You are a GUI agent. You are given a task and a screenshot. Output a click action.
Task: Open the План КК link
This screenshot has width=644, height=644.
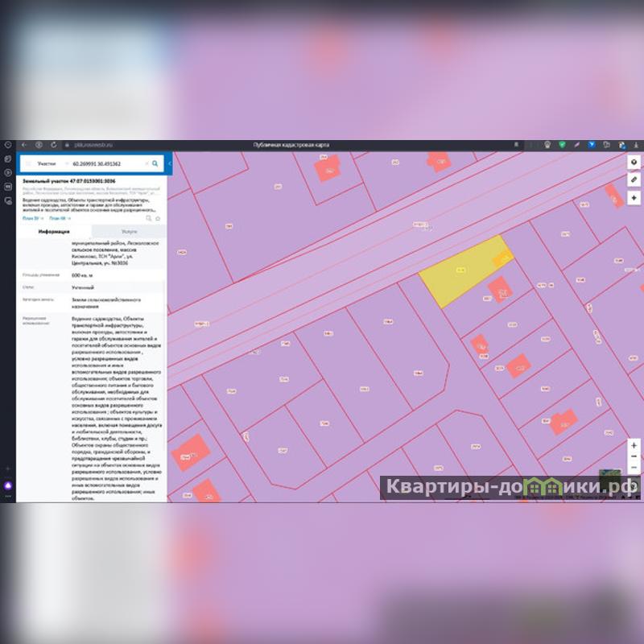[x=59, y=218]
